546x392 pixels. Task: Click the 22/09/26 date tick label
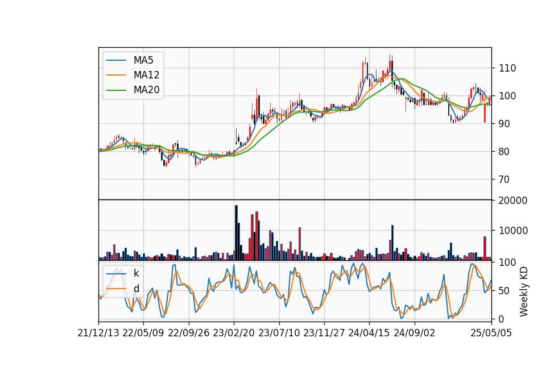click(189, 333)
